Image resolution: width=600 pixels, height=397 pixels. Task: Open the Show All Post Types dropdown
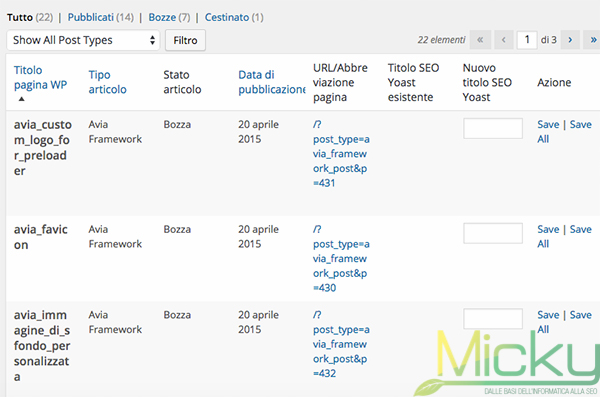pyautogui.click(x=83, y=40)
